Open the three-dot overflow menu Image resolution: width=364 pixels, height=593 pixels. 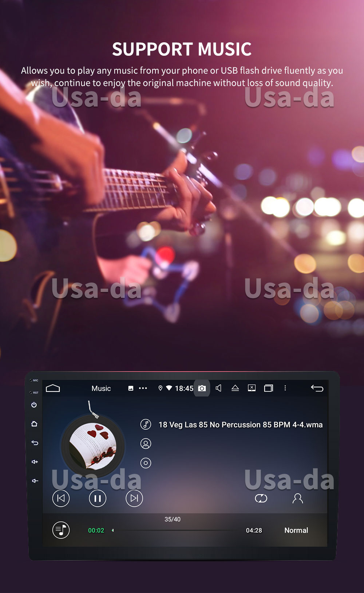(x=285, y=388)
